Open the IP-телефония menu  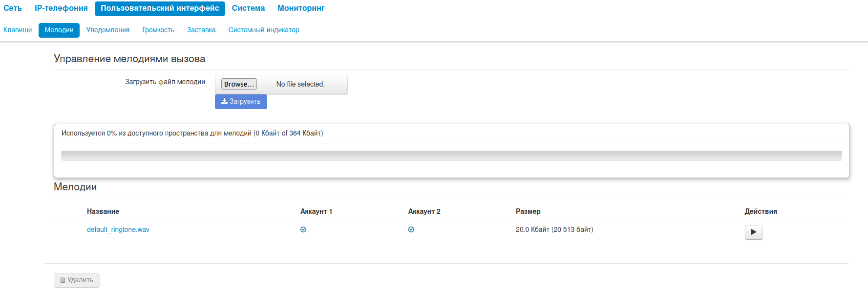click(x=61, y=8)
